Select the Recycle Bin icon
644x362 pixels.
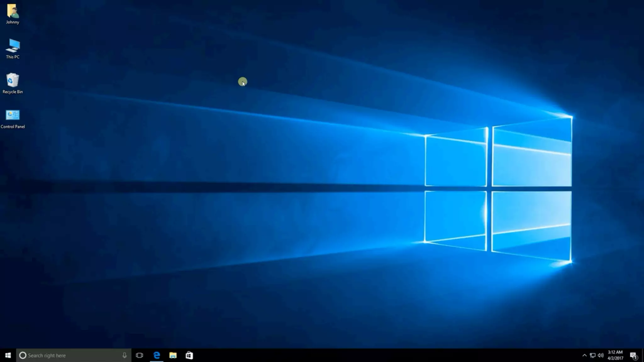coord(13,80)
